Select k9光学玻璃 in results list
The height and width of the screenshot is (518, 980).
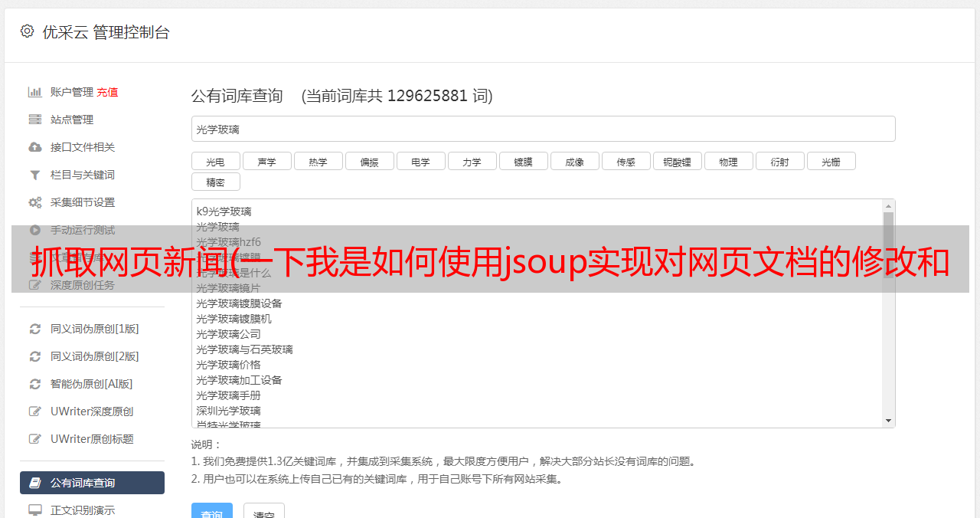click(x=224, y=211)
